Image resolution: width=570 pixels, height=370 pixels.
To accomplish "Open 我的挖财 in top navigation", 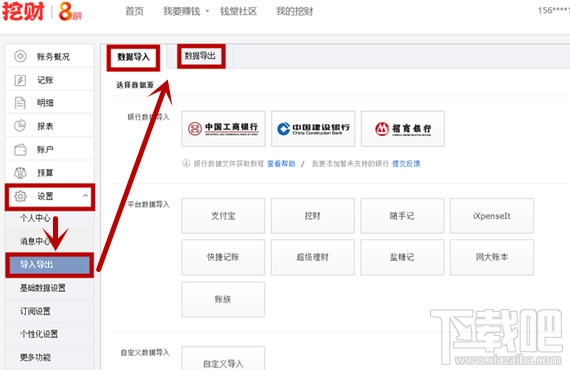I will (x=294, y=11).
